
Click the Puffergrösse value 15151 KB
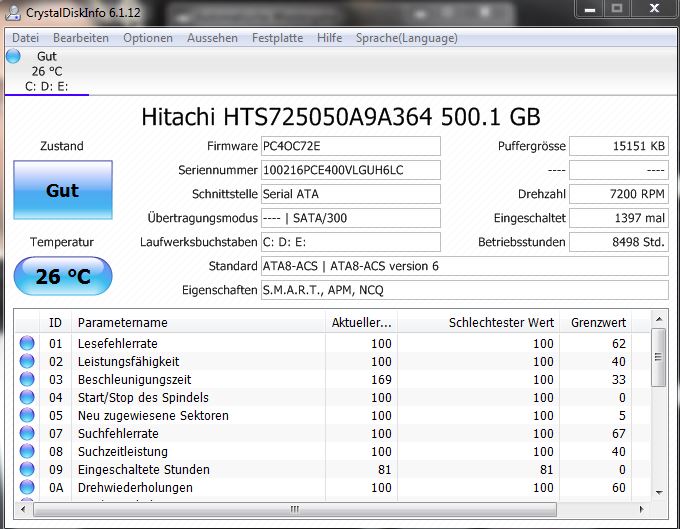coord(619,146)
